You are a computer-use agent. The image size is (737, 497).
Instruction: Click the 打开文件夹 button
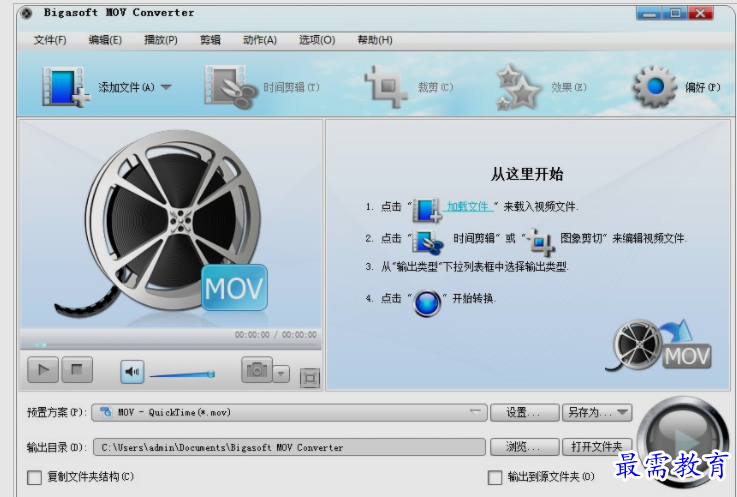pos(597,447)
